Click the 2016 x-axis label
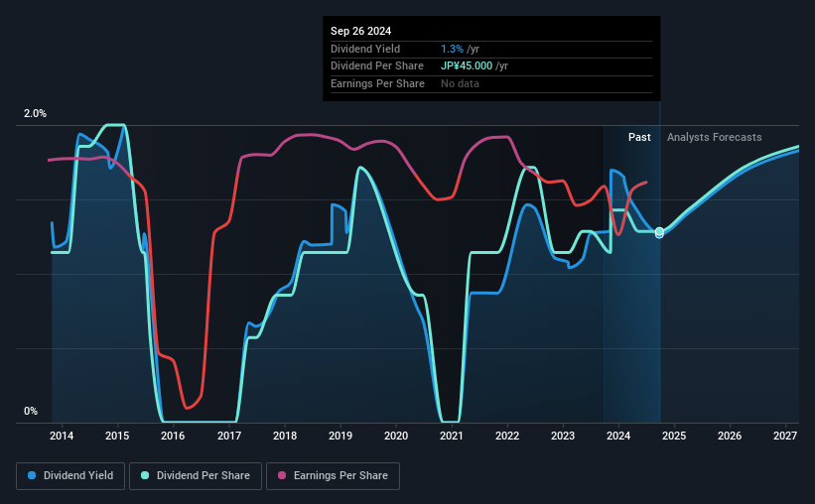Viewport: 815px width, 504px height. (x=173, y=436)
